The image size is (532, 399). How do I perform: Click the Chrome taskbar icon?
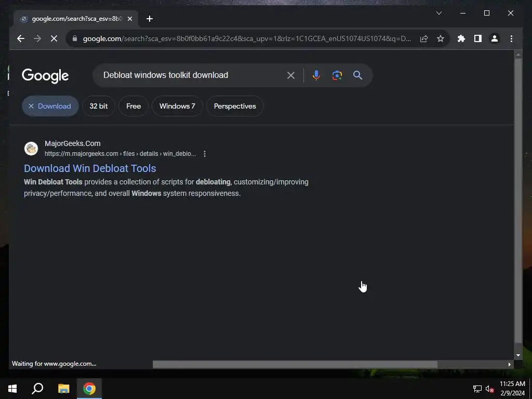click(89, 389)
